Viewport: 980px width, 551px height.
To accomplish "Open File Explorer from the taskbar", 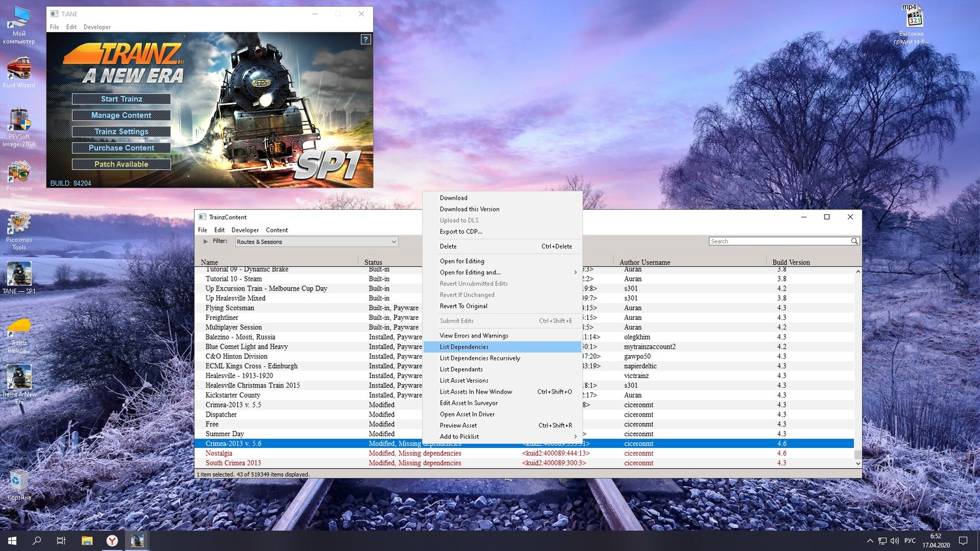I will pos(87,541).
